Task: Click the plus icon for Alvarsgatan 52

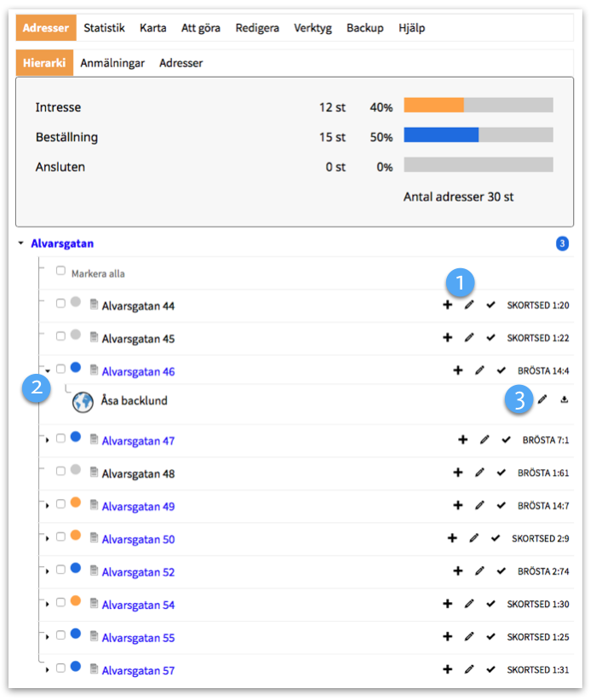Action: (457, 571)
